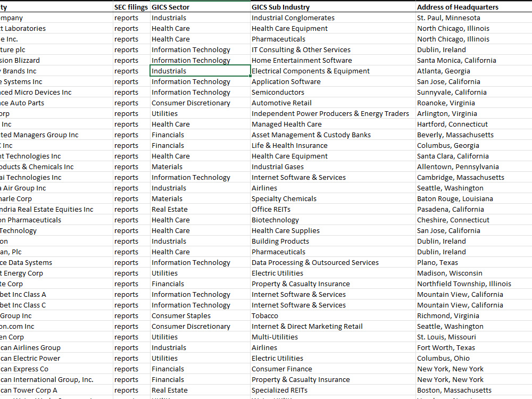Screen dimensions: 532x399
Task: Select Electrical Components & Equipment cell
Action: pyautogui.click(x=332, y=71)
